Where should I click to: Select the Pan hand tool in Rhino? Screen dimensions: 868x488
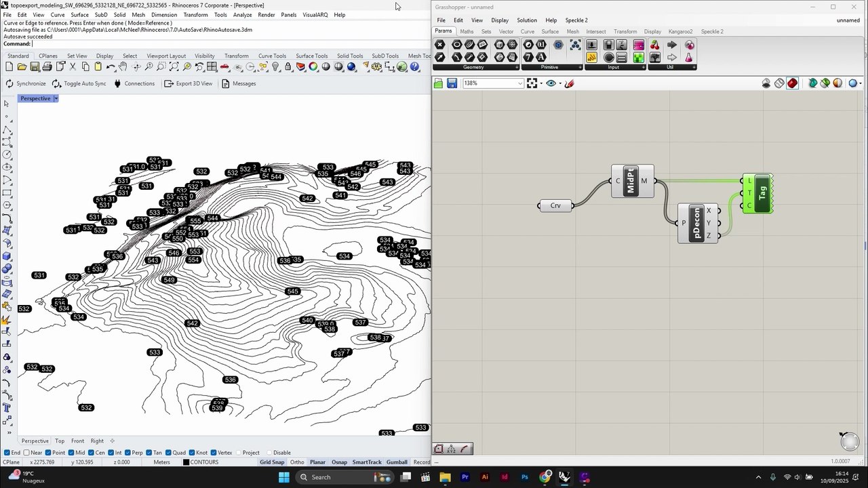(x=123, y=66)
